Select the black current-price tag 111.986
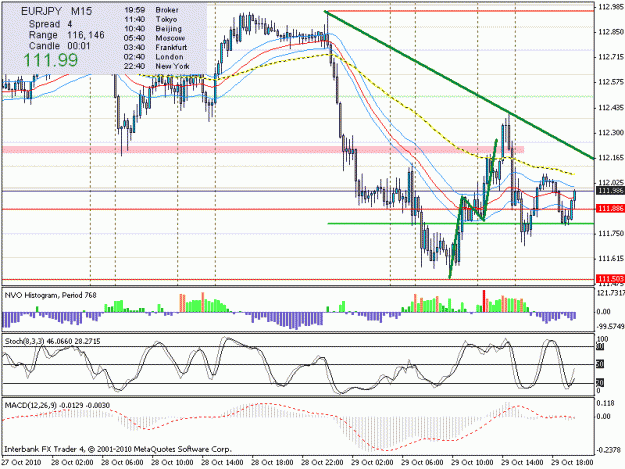The image size is (625, 469). pyautogui.click(x=610, y=191)
